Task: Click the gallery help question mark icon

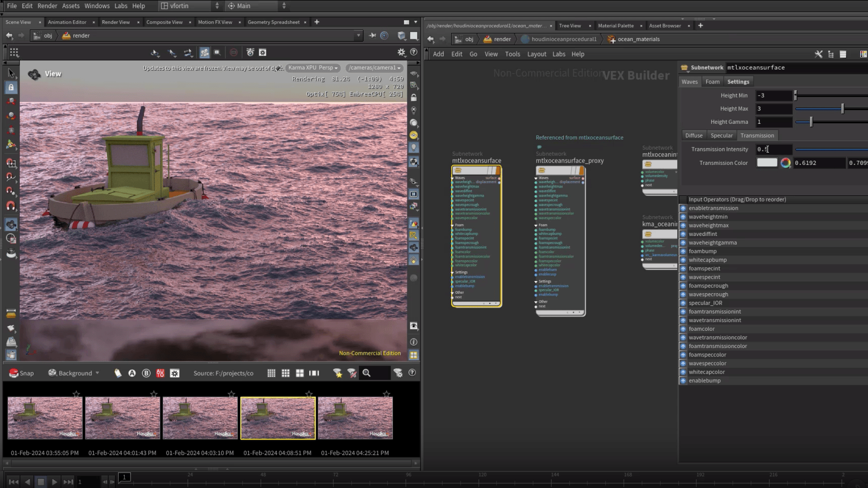Action: tap(412, 373)
